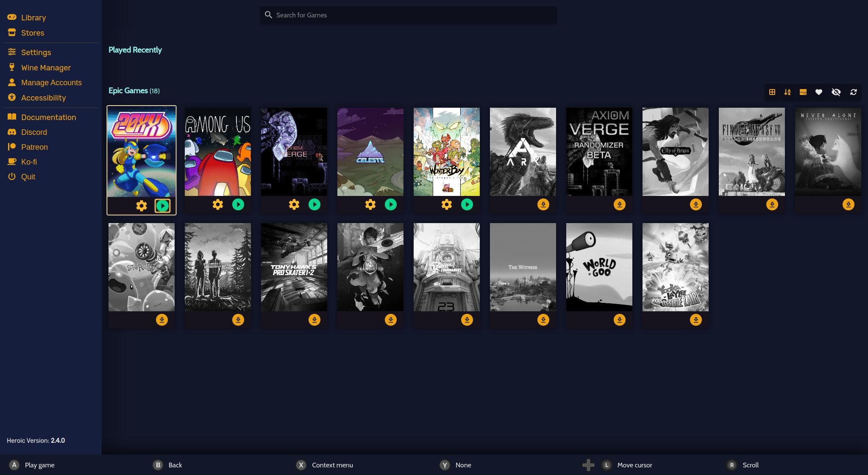Download Transistor
Image resolution: width=868 pixels, height=475 pixels.
coord(391,320)
